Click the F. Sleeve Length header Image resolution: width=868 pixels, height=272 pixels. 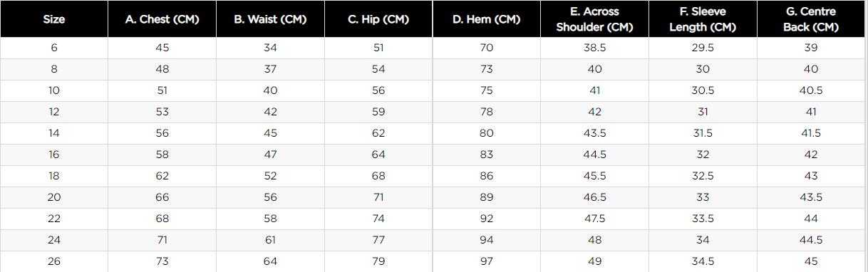click(703, 19)
